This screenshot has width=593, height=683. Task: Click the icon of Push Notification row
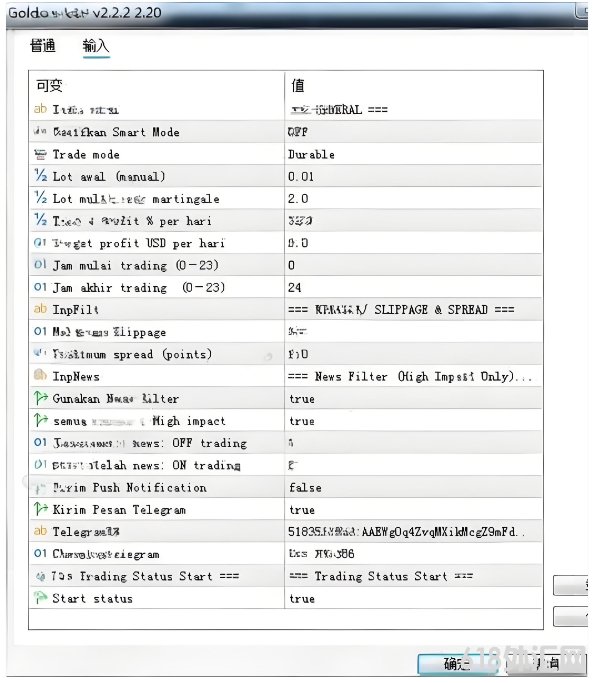click(x=40, y=487)
